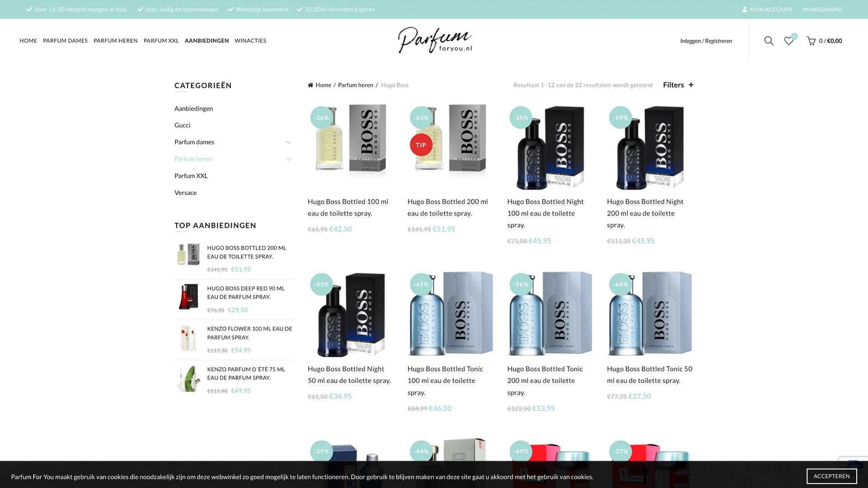This screenshot has height=488, width=868.
Task: Collapse the Parfum heren category
Action: [288, 159]
